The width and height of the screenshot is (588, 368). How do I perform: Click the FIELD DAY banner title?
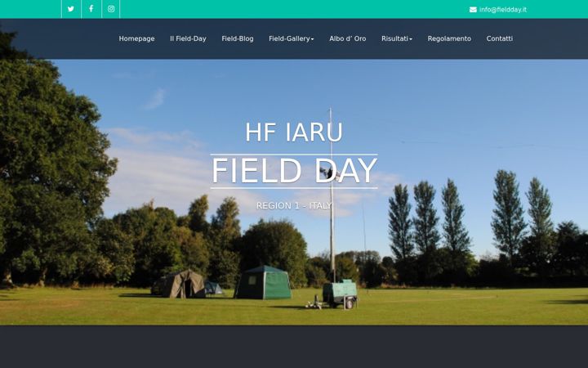(294, 171)
